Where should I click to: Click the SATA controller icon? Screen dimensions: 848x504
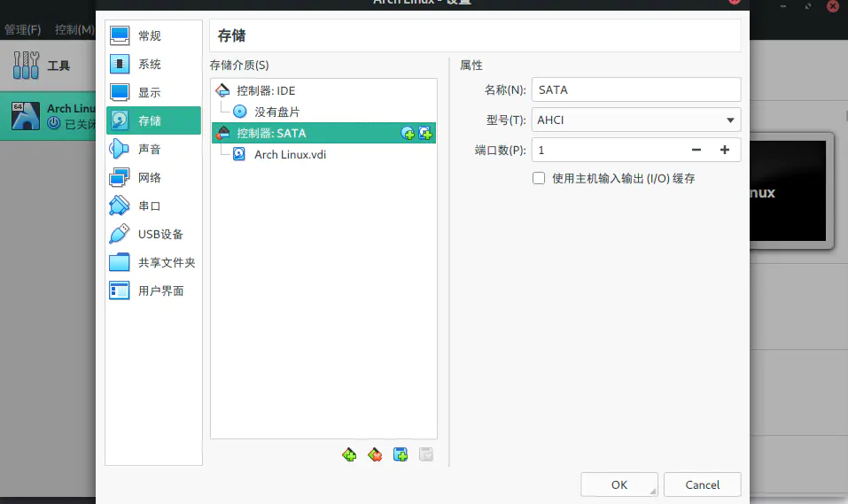(x=222, y=133)
